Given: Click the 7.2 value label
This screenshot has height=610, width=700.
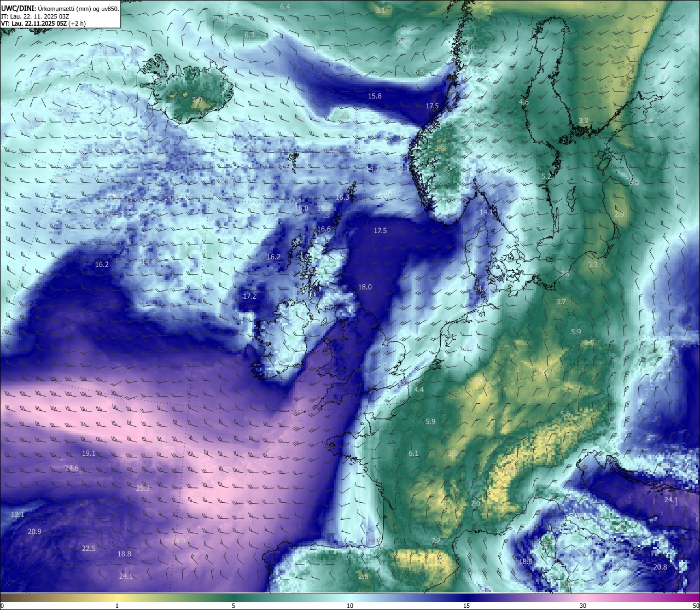Looking at the screenshot, I should click(436, 541).
